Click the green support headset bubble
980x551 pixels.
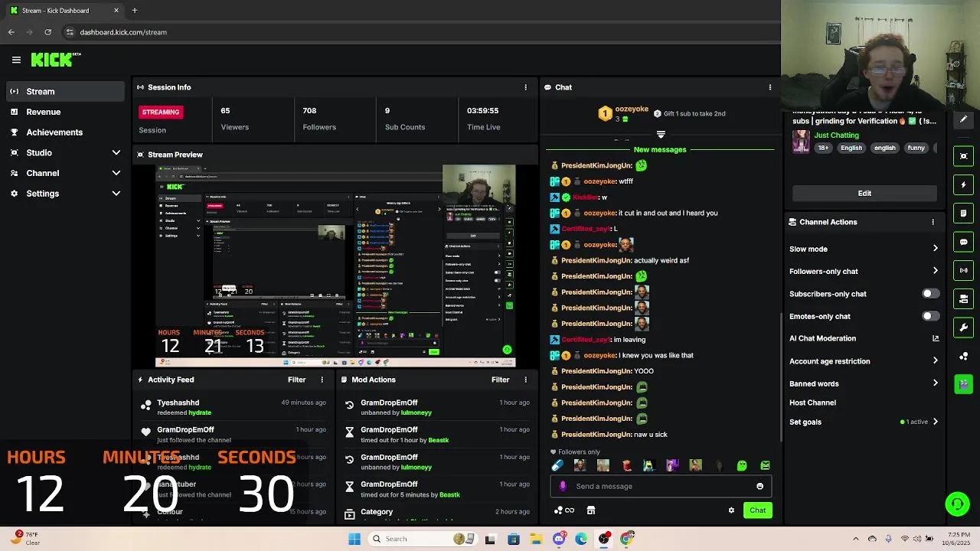click(x=957, y=504)
